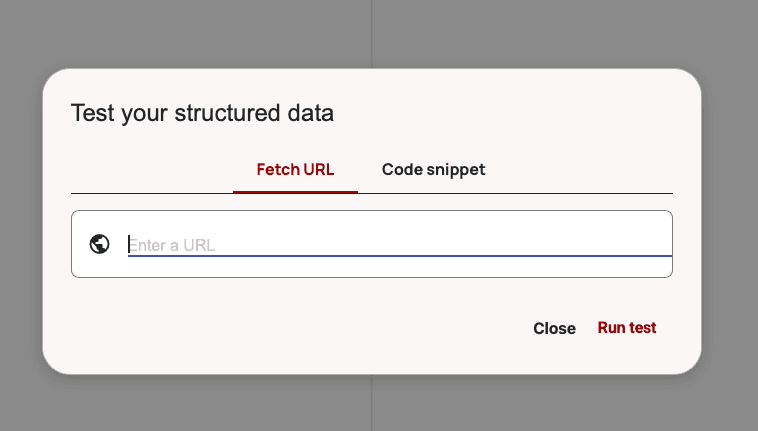Open the Code snippet tab
This screenshot has width=758, height=431.
point(433,169)
